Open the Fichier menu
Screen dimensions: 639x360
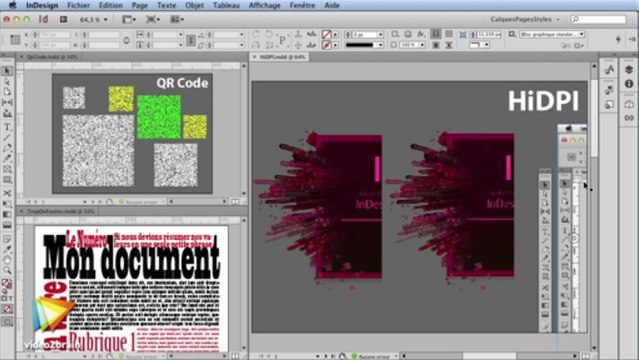pos(78,5)
